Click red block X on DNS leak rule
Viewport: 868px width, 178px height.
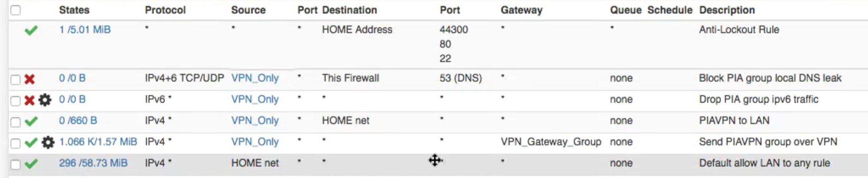pos(30,79)
